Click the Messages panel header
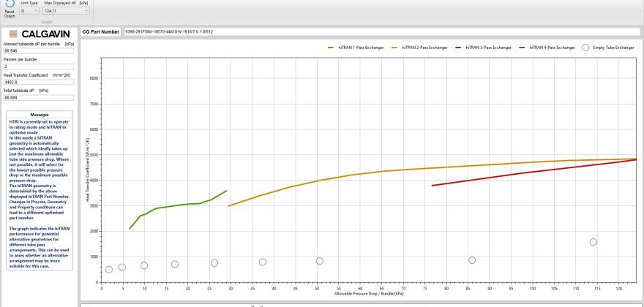The image size is (644, 307). point(40,115)
